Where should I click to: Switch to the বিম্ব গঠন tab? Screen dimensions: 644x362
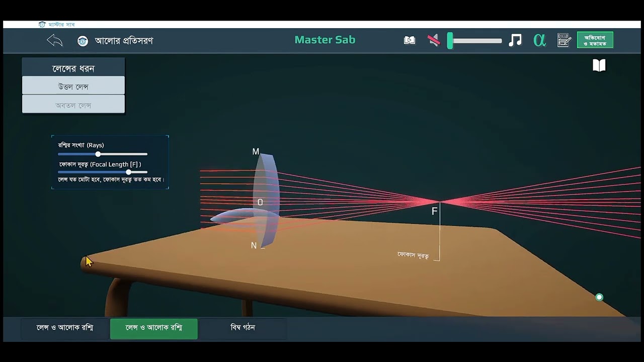coord(243,328)
